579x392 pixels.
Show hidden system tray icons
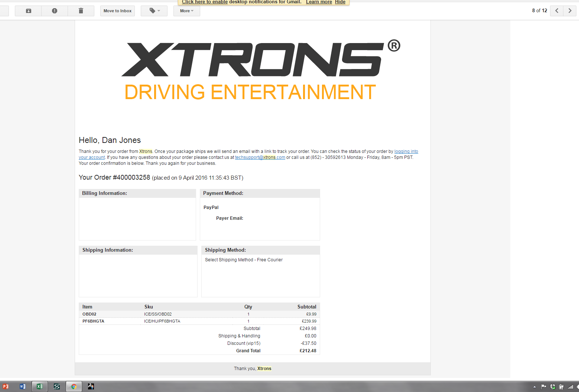click(534, 387)
